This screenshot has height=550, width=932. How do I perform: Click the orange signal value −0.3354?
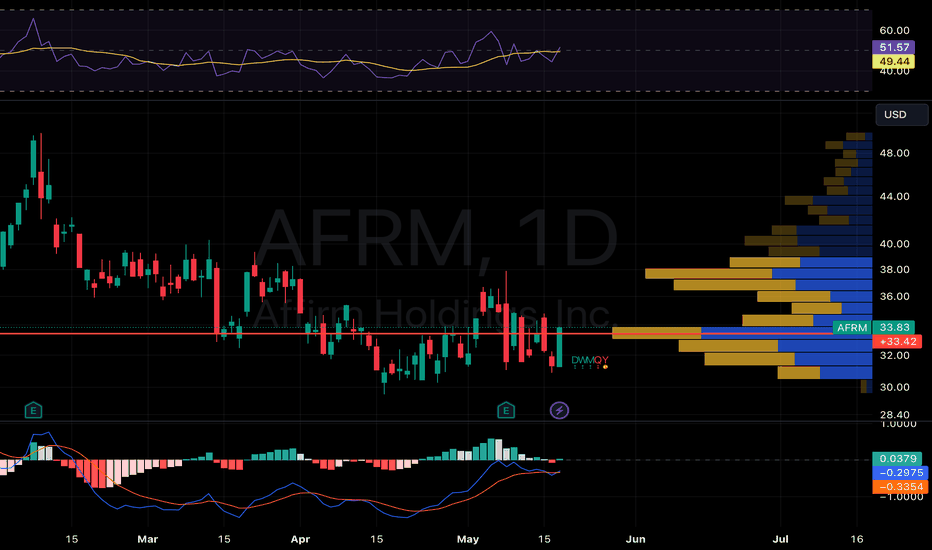point(900,486)
